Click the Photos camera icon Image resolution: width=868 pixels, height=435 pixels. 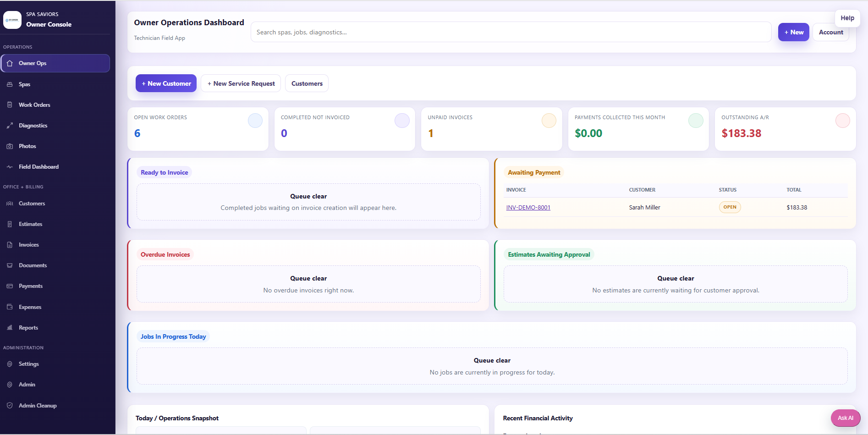[x=10, y=146]
